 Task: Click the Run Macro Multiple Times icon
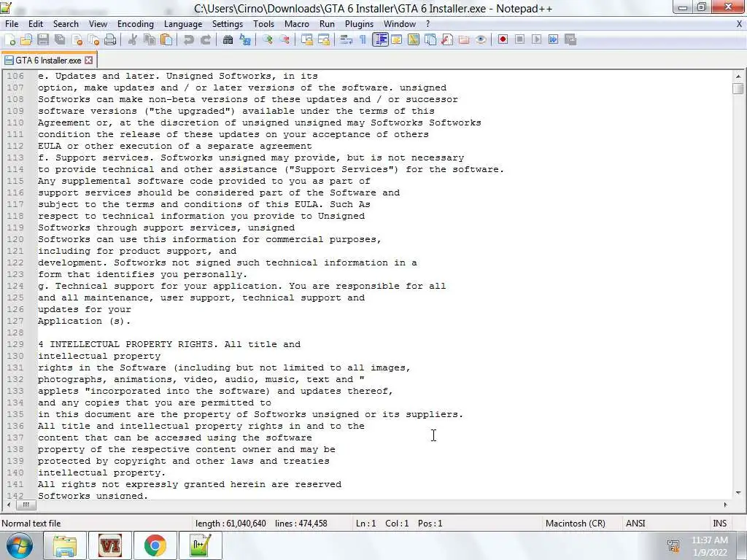pos(553,40)
